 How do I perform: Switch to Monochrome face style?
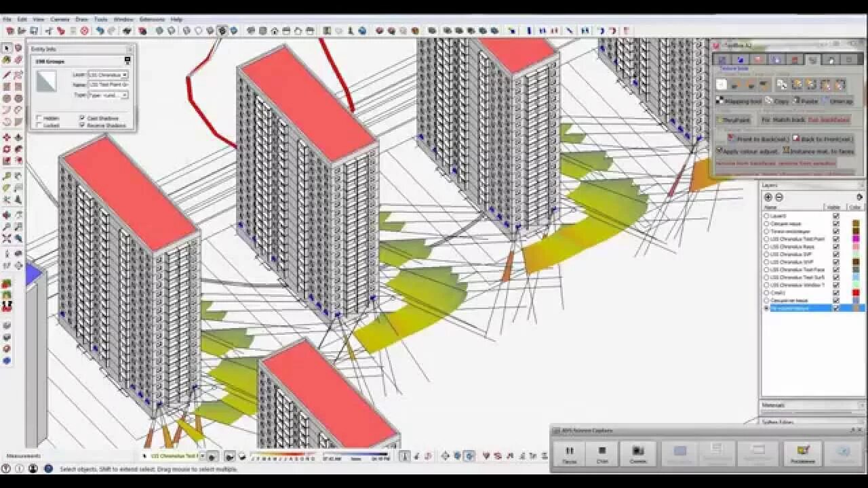coord(234,30)
